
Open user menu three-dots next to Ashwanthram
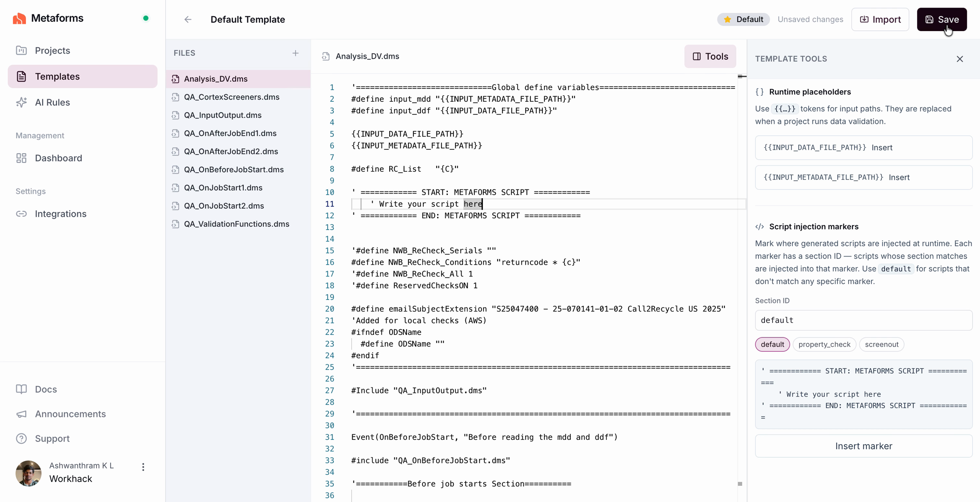[143, 467]
